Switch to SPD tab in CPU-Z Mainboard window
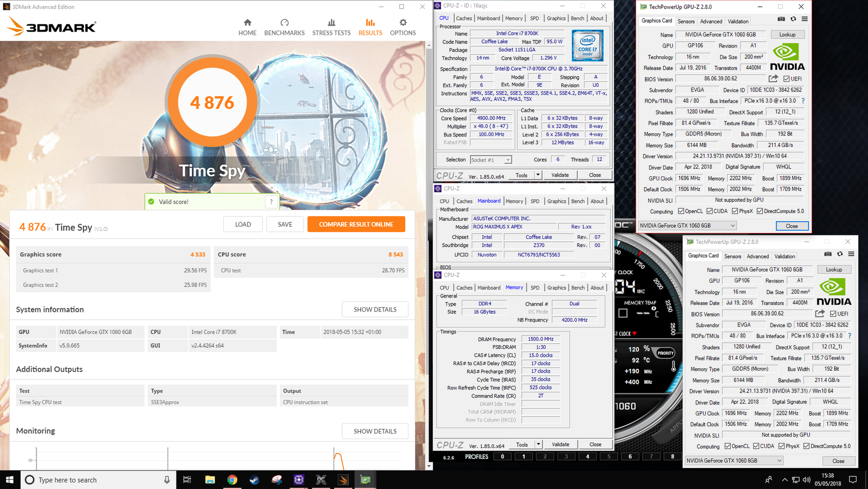 535,201
